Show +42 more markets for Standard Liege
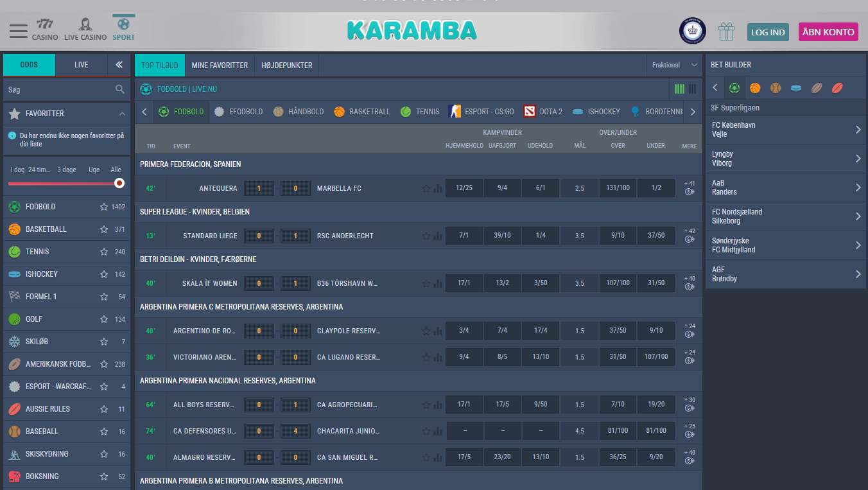Viewport: 868px width, 490px height. click(690, 235)
